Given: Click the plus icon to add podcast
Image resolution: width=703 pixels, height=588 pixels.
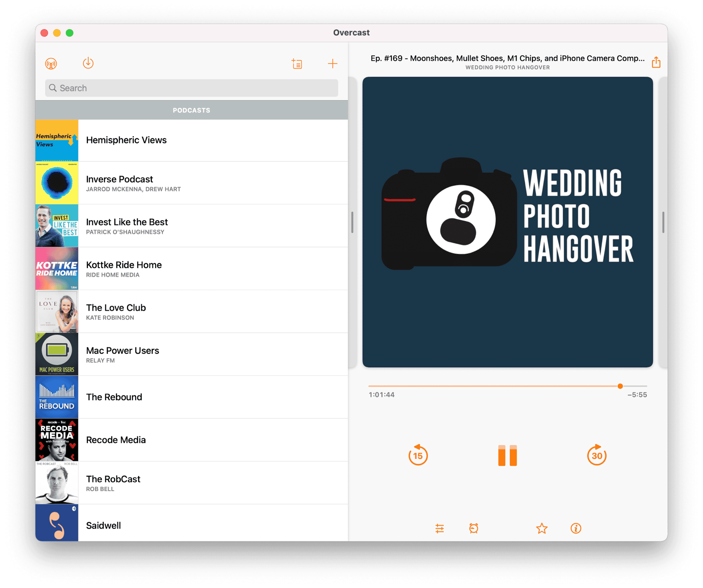Looking at the screenshot, I should (332, 63).
